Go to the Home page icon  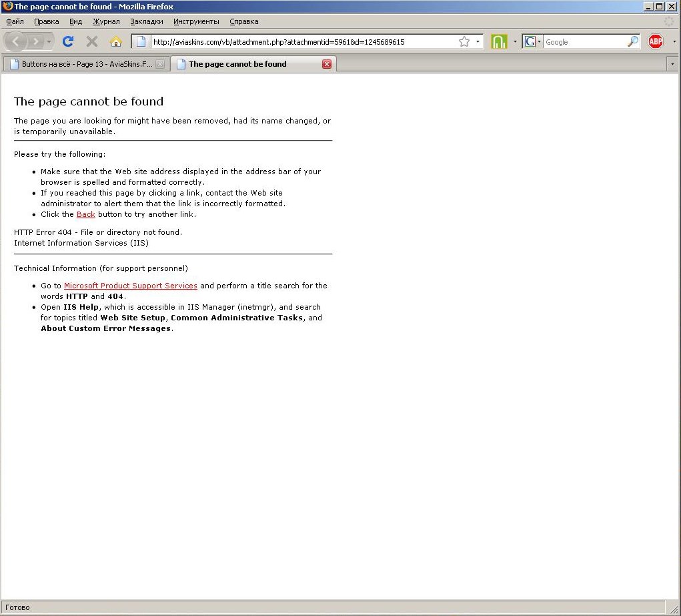(x=115, y=42)
